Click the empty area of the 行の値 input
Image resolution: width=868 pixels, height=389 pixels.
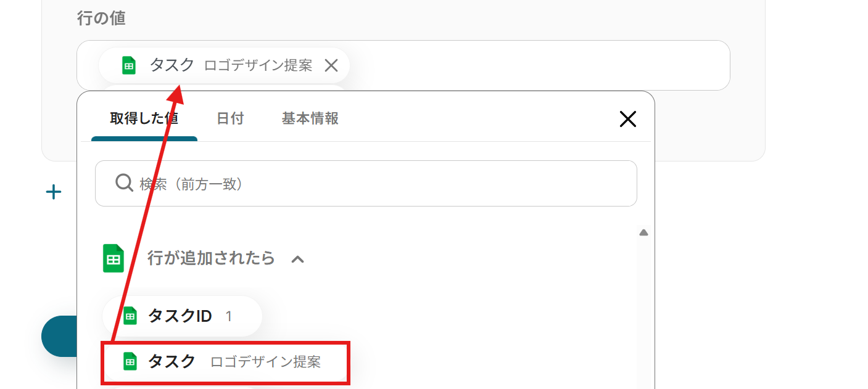537,65
